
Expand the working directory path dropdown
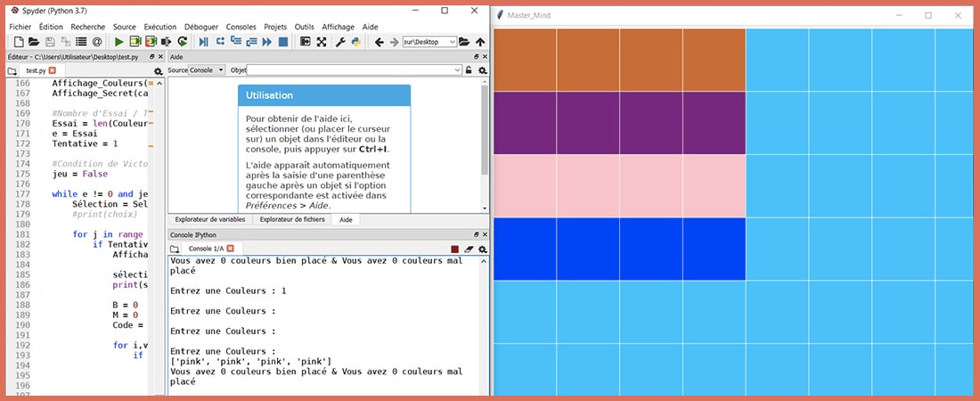[453, 42]
